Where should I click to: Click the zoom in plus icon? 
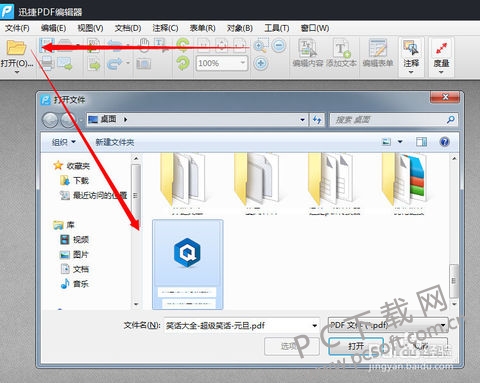click(261, 63)
